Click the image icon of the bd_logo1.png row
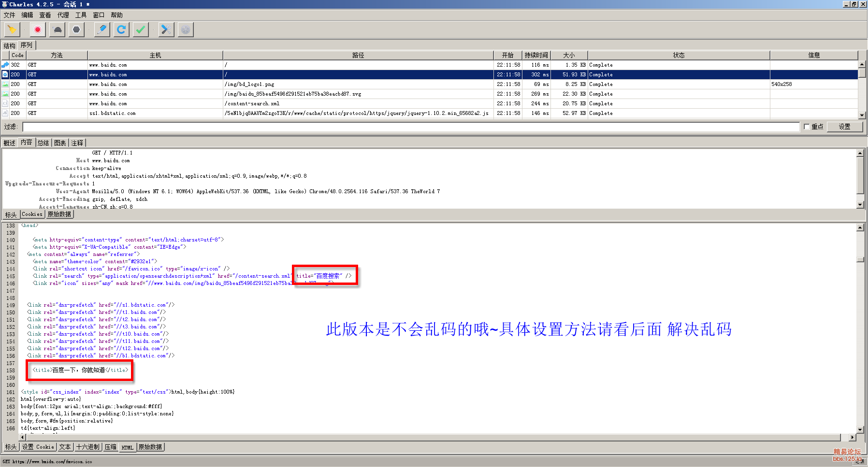This screenshot has width=868, height=467. point(5,84)
